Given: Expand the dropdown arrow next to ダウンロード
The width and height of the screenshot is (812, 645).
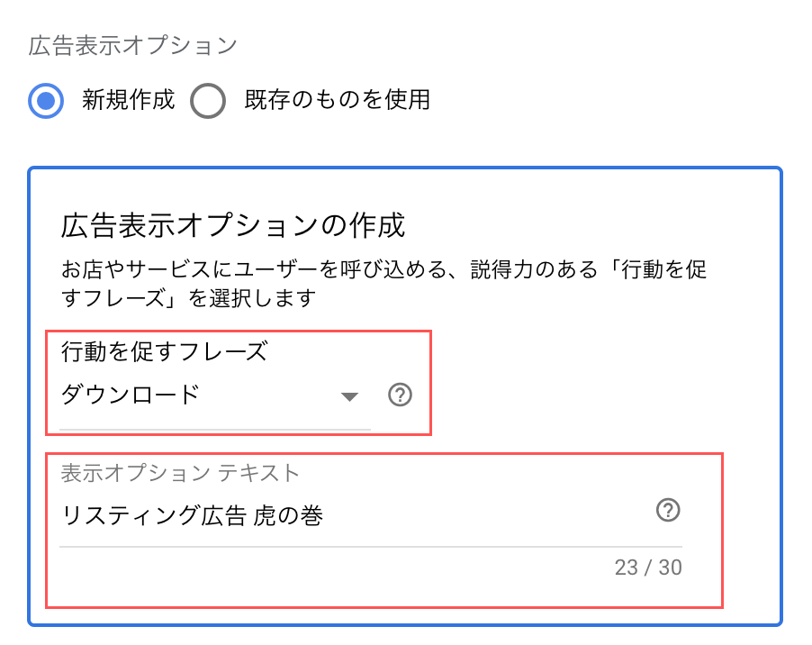Looking at the screenshot, I should 350,397.
